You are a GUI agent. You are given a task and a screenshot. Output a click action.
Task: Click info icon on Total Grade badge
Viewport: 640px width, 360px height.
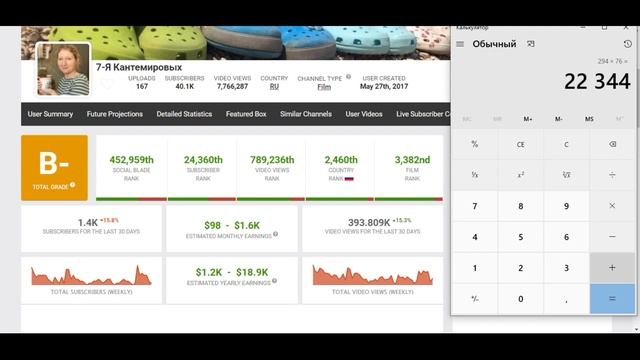pos(72,185)
